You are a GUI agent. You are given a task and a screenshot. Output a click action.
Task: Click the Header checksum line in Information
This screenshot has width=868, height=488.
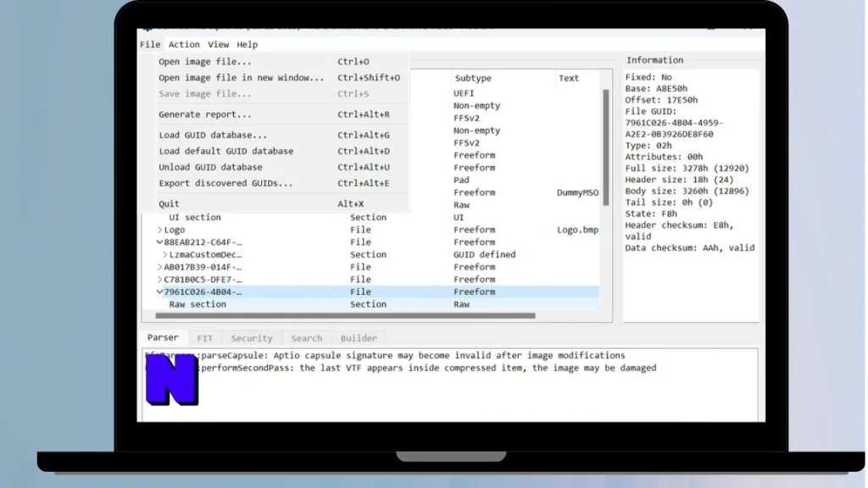[x=679, y=230]
